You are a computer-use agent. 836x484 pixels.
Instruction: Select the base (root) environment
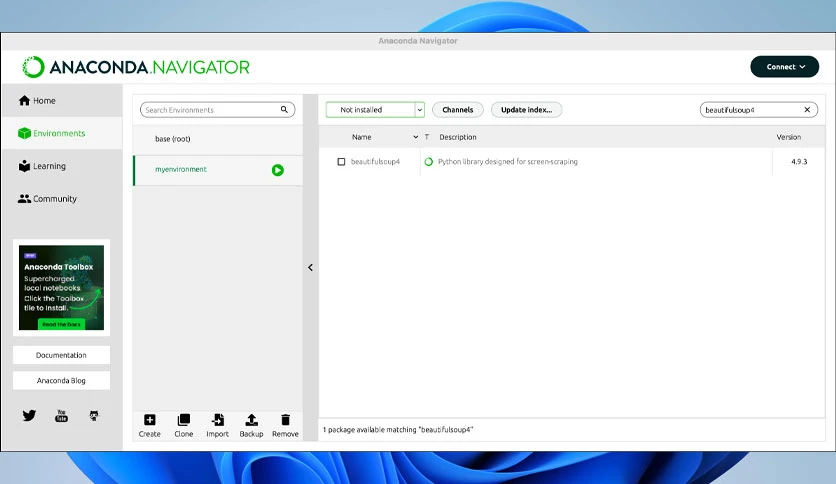click(218, 139)
